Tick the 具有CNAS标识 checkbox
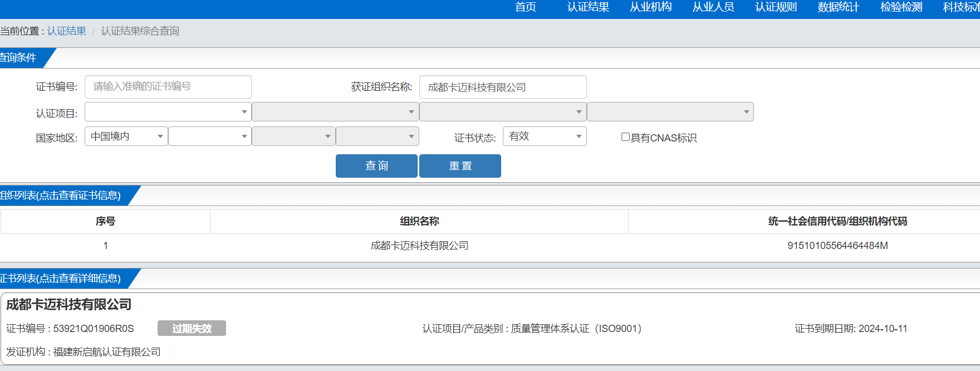980x371 pixels. pos(625,137)
